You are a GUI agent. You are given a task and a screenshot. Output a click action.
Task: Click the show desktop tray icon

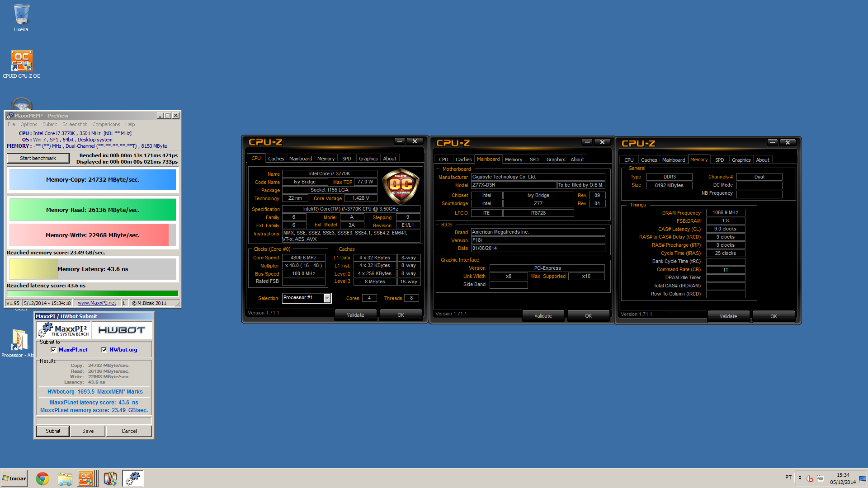863,479
